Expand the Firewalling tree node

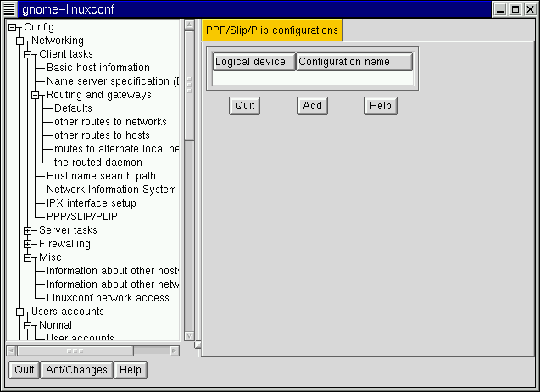point(28,244)
